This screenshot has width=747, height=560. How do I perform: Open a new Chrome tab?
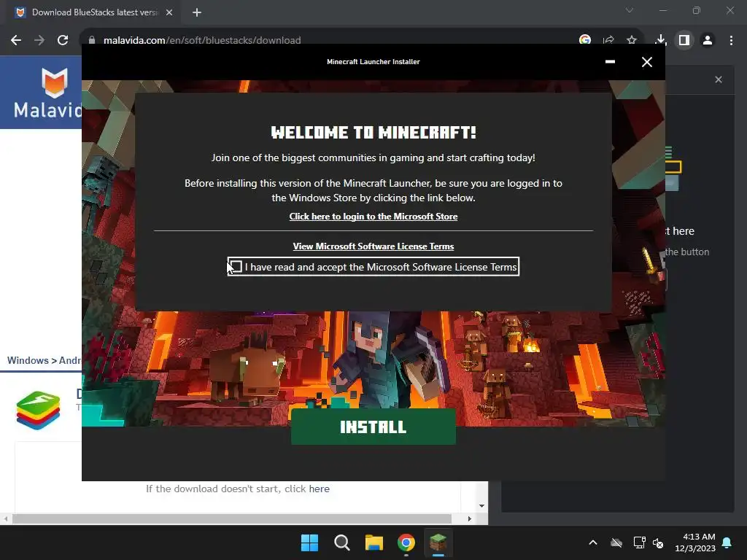(x=197, y=12)
